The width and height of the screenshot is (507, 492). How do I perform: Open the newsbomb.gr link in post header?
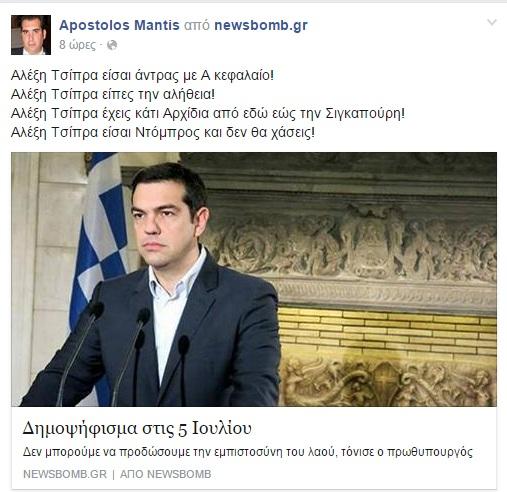pyautogui.click(x=261, y=26)
